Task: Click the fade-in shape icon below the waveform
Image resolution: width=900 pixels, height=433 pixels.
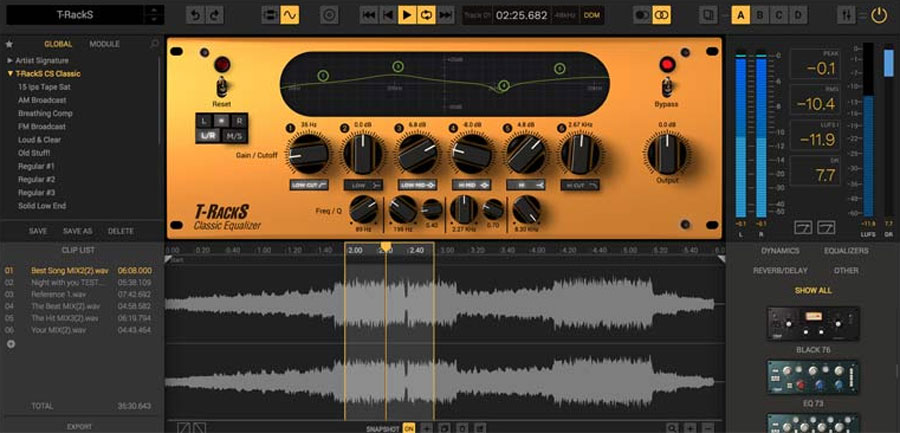Action: coord(184,428)
